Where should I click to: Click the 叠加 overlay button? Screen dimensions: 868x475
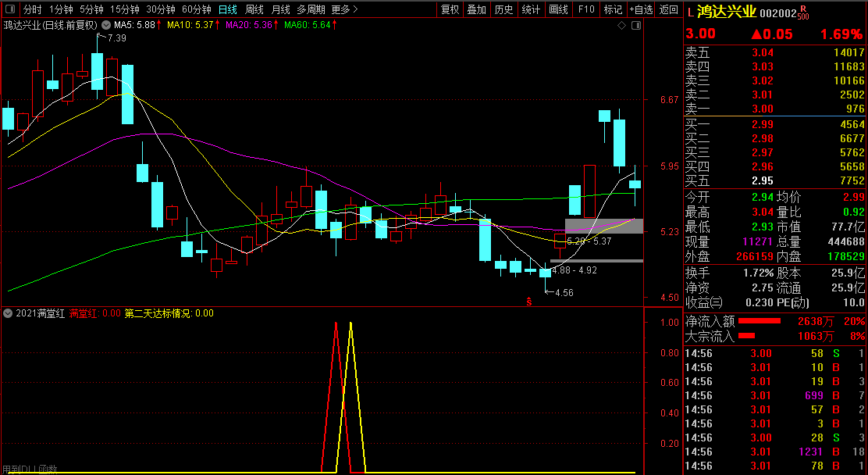477,9
